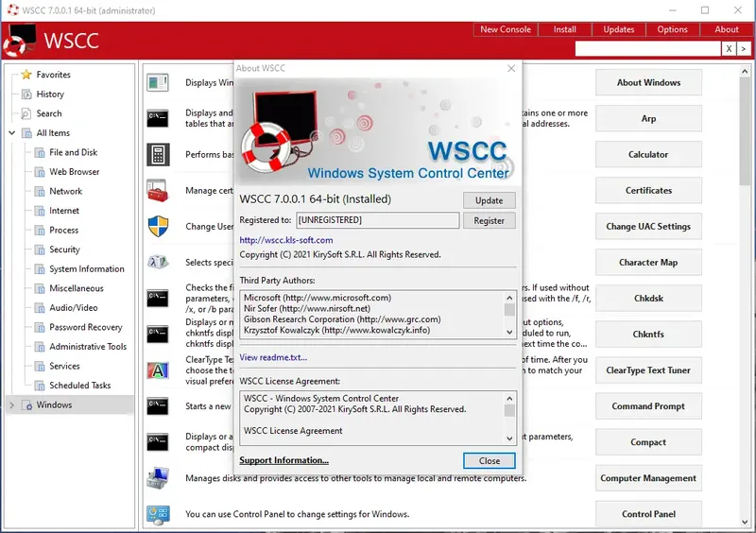Click up arrow of License Agreement scrollbar
756x533 pixels.
coord(509,399)
